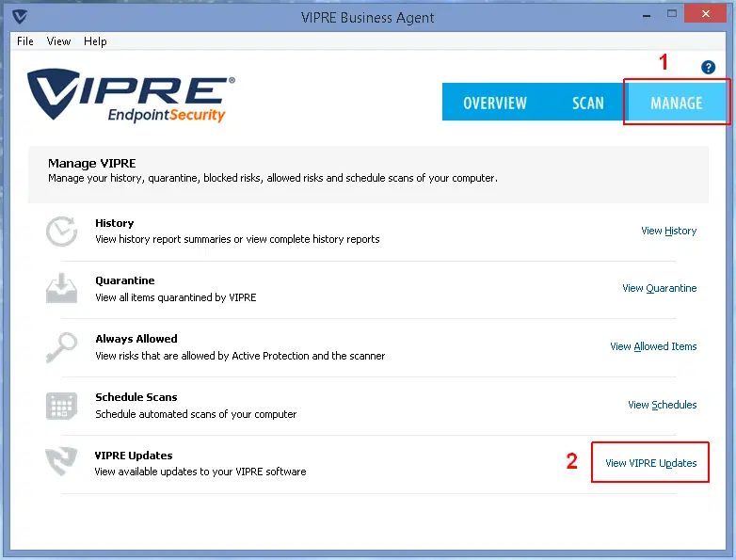Open the View menu
Image resolution: width=736 pixels, height=560 pixels.
[58, 41]
